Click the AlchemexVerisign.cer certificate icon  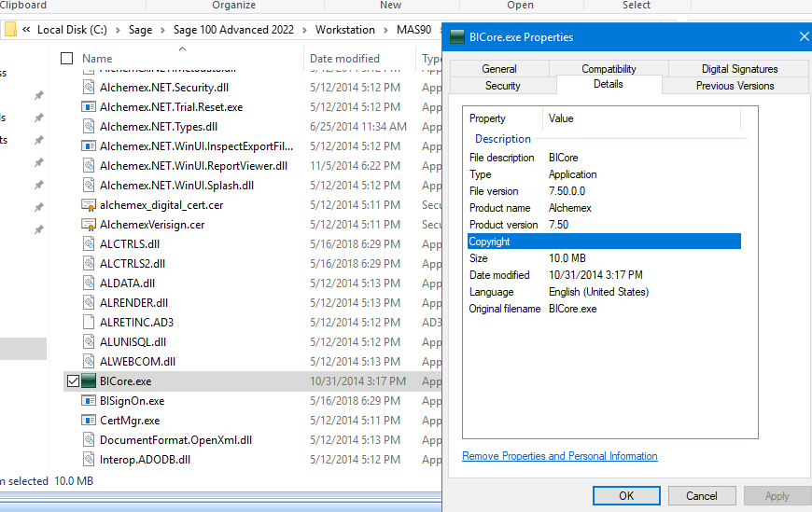click(89, 225)
